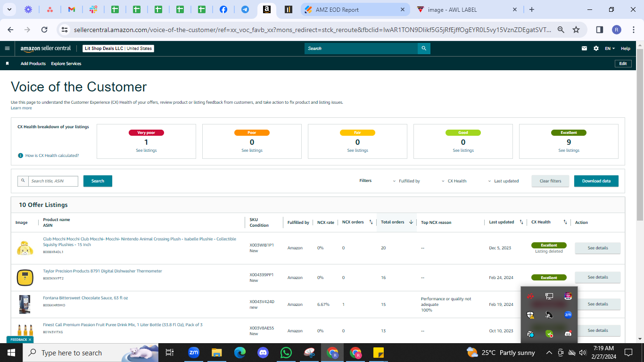Reload the current page

(x=44, y=30)
